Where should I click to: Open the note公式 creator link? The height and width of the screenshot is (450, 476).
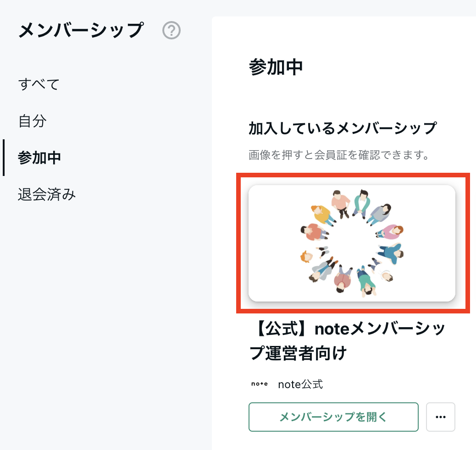[x=300, y=384]
